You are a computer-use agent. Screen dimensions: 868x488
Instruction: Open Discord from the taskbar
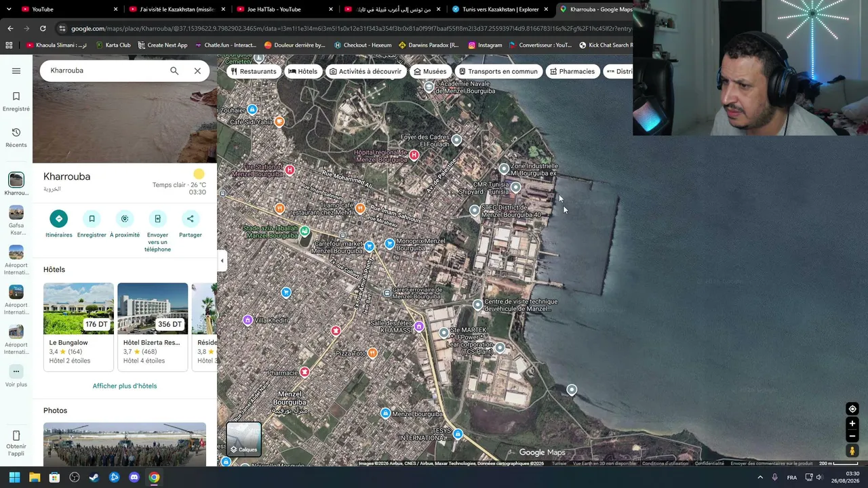134,477
